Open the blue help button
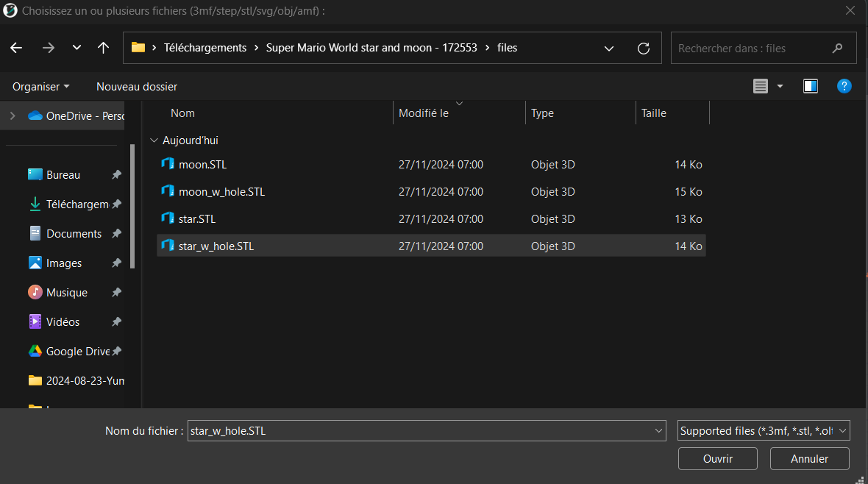This screenshot has height=484, width=868. pyautogui.click(x=844, y=86)
